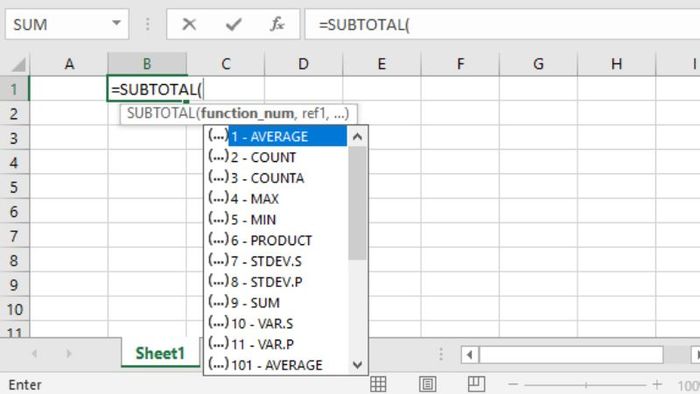Move the function list down with the bottom arrow
This screenshot has width=700, height=394.
357,365
